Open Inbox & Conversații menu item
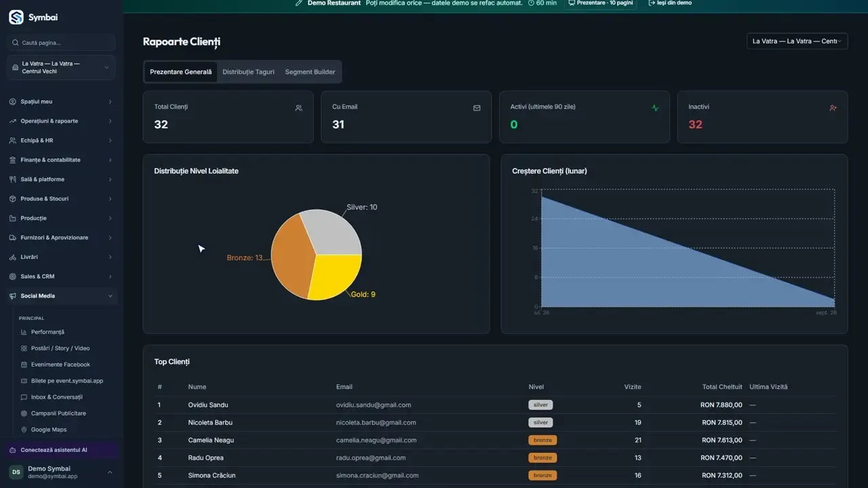This screenshot has width=868, height=488. pos(57,397)
